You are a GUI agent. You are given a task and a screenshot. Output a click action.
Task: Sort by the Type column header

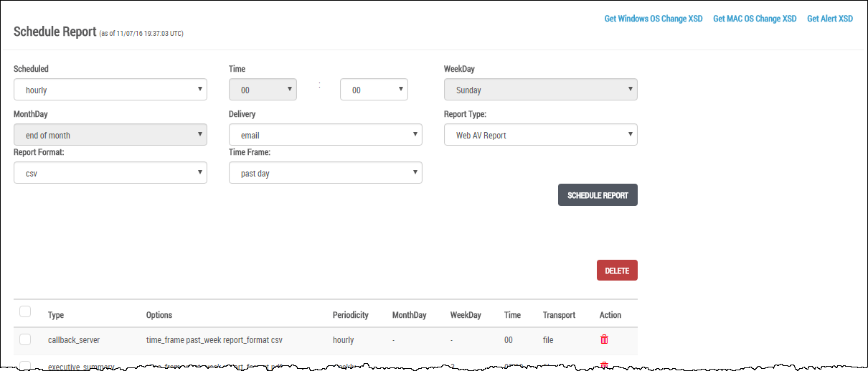[56, 315]
